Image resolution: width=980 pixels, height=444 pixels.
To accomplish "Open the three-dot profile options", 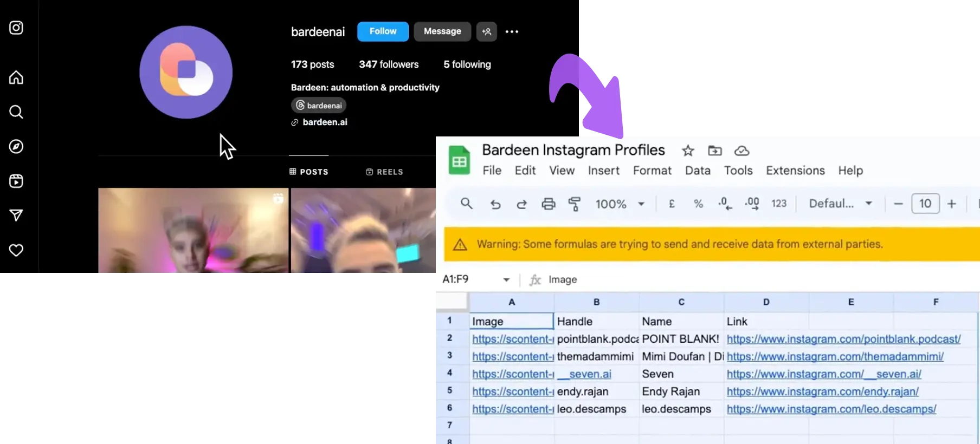I will click(512, 31).
